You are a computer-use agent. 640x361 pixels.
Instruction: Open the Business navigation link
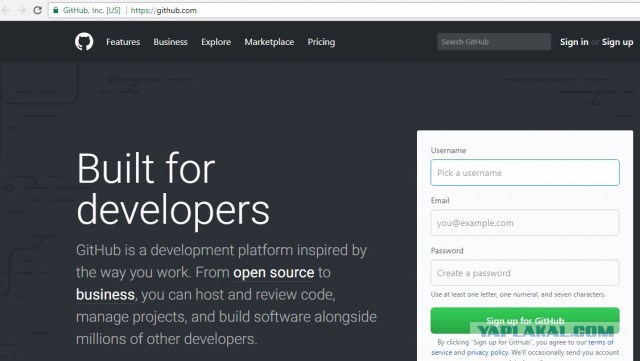click(x=170, y=42)
